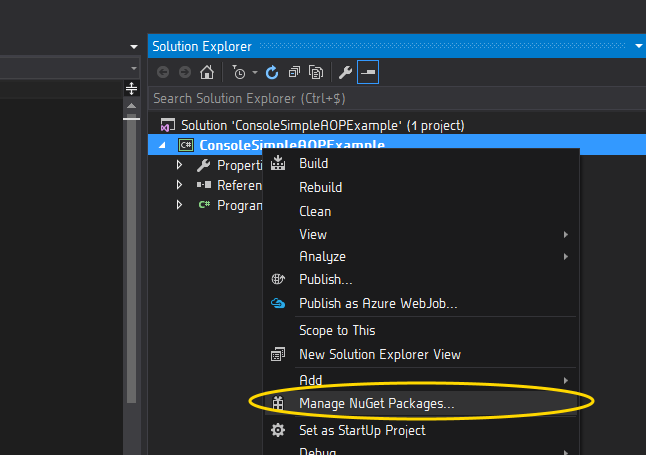This screenshot has height=455, width=646.
Task: Select Solution 'ConsoleSimpleAOPExample' node
Action: click(323, 125)
